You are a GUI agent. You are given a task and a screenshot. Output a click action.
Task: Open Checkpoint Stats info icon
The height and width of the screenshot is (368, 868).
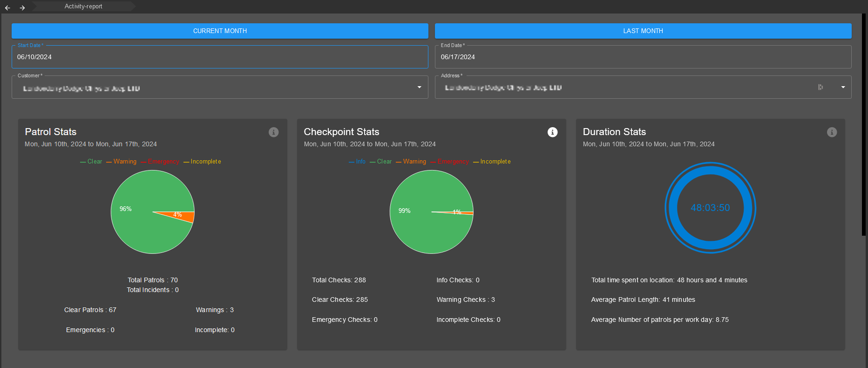tap(552, 132)
